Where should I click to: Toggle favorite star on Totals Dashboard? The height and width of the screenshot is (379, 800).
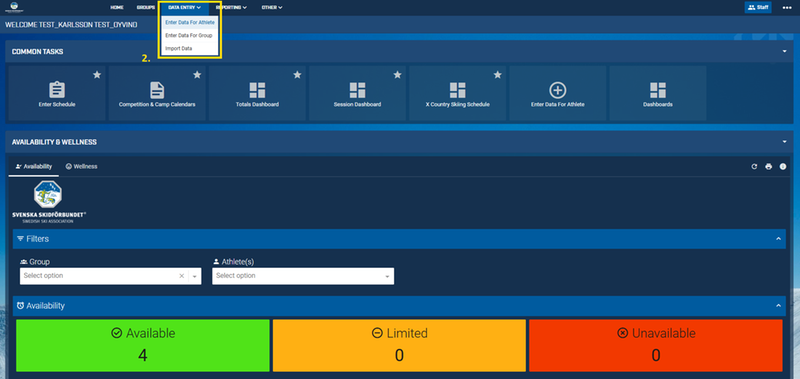[x=297, y=75]
